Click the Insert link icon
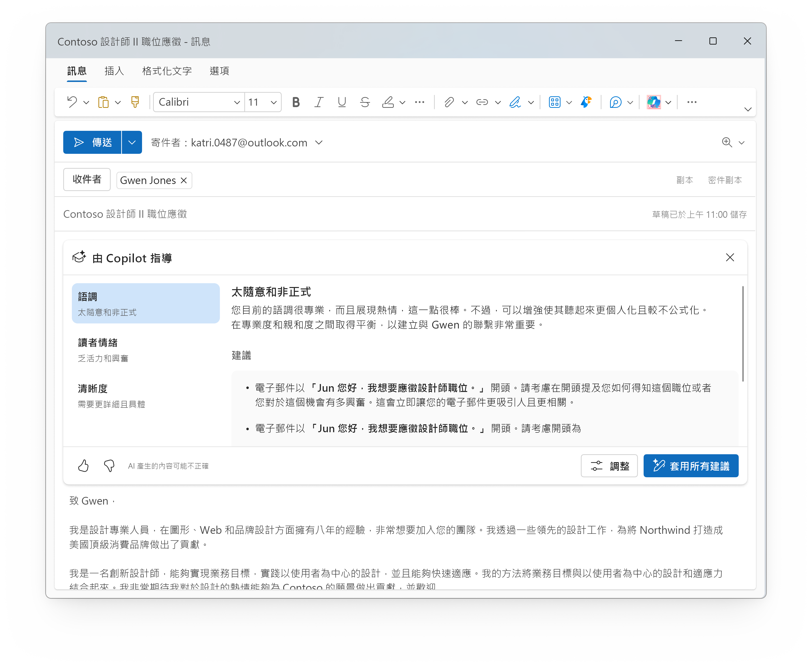 (x=482, y=102)
